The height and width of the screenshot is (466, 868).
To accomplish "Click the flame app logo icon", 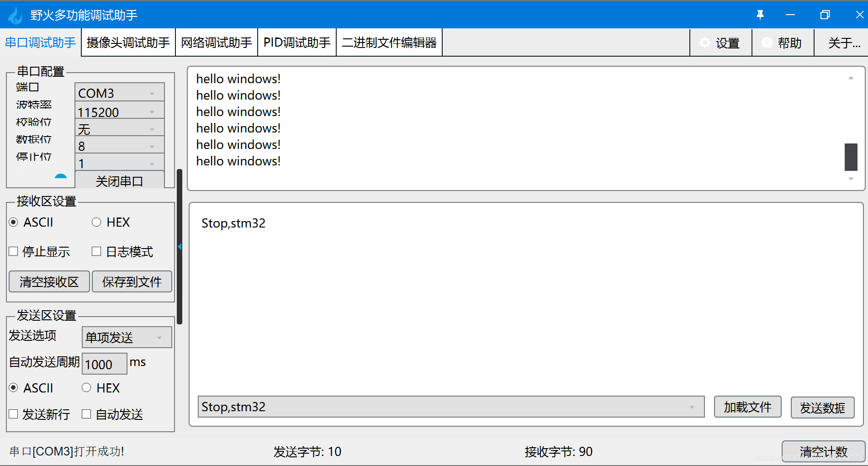I will (x=15, y=15).
